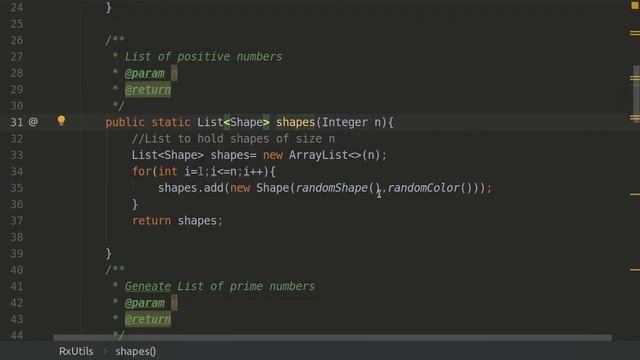Click the @ gutter marker on line 31
Viewport: 640px width, 360px height.
[33, 122]
